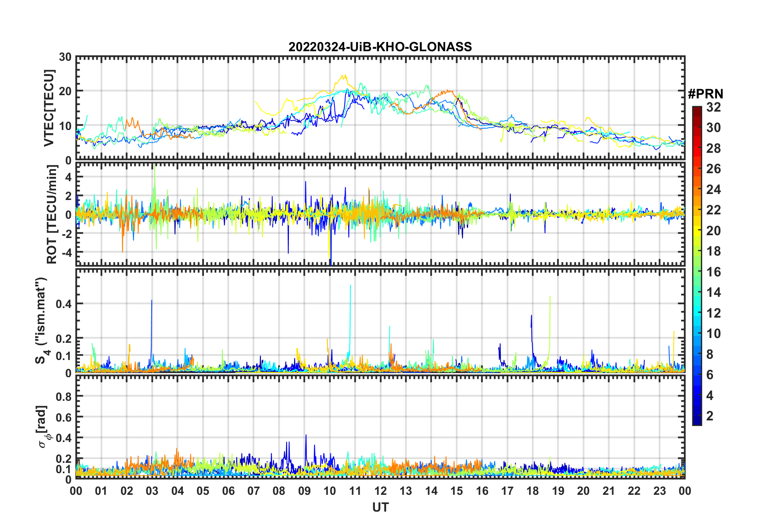
Task: Click tick label 6 on the PRN colorbar
Action: (x=710, y=375)
